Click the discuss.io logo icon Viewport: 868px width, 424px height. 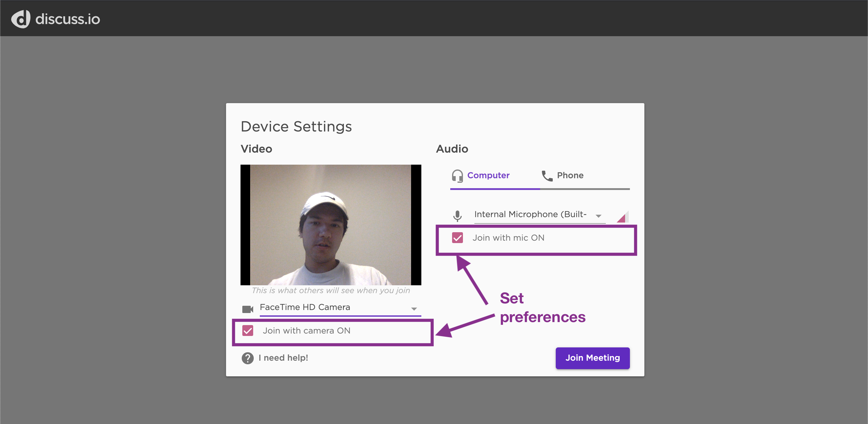click(21, 19)
